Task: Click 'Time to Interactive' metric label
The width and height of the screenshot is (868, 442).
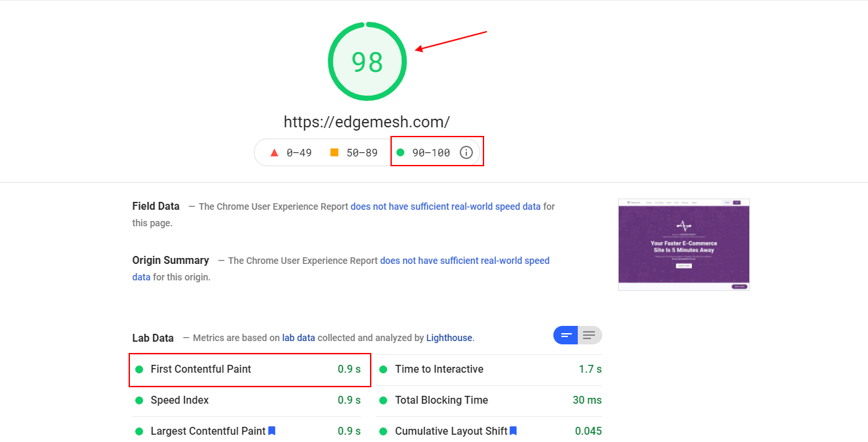Action: point(439,369)
